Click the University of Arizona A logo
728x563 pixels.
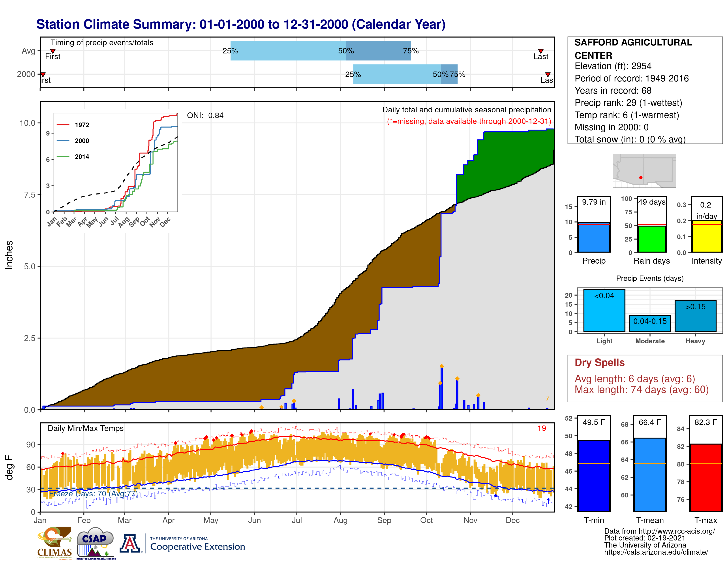click(x=130, y=544)
